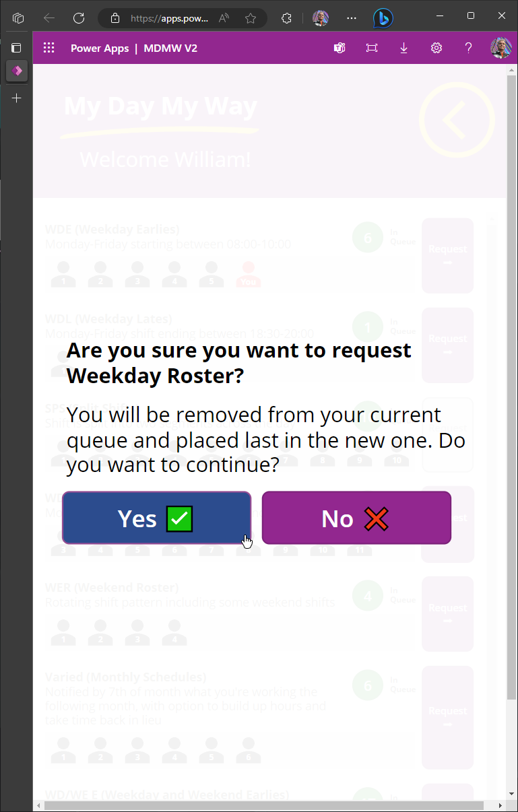The width and height of the screenshot is (518, 812).
Task: Open a new tab with plus button
Action: [17, 98]
